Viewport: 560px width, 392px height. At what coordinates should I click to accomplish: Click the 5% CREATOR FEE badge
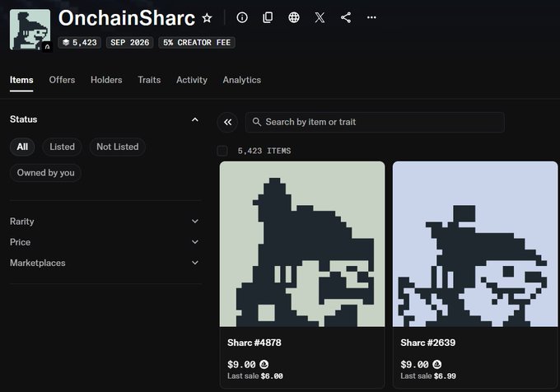(197, 43)
